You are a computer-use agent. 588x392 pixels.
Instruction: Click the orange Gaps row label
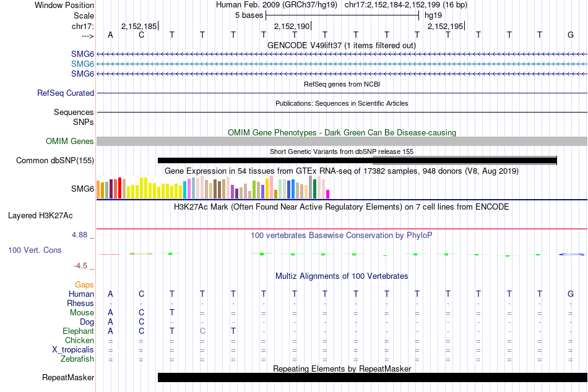tap(84, 285)
